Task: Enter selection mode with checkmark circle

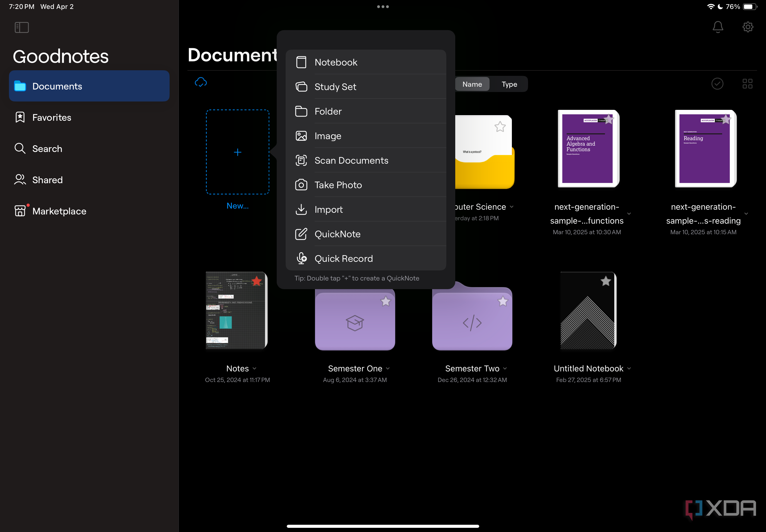Action: (717, 84)
